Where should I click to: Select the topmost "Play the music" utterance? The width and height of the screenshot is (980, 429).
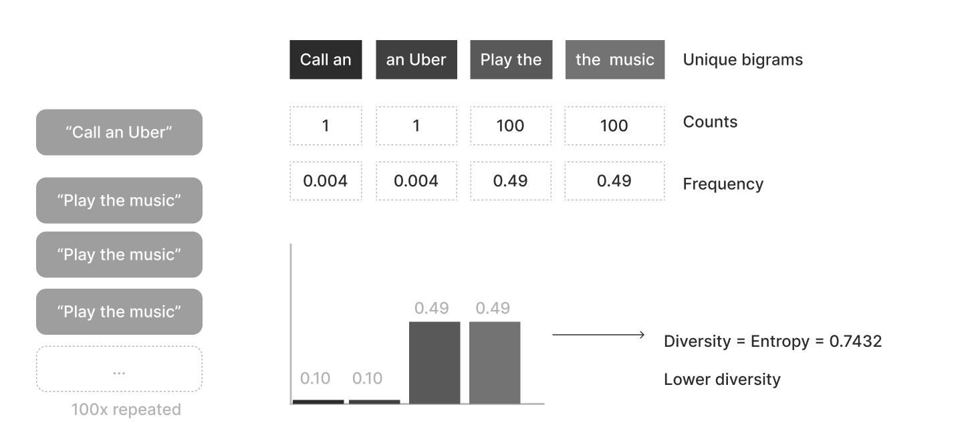119,200
